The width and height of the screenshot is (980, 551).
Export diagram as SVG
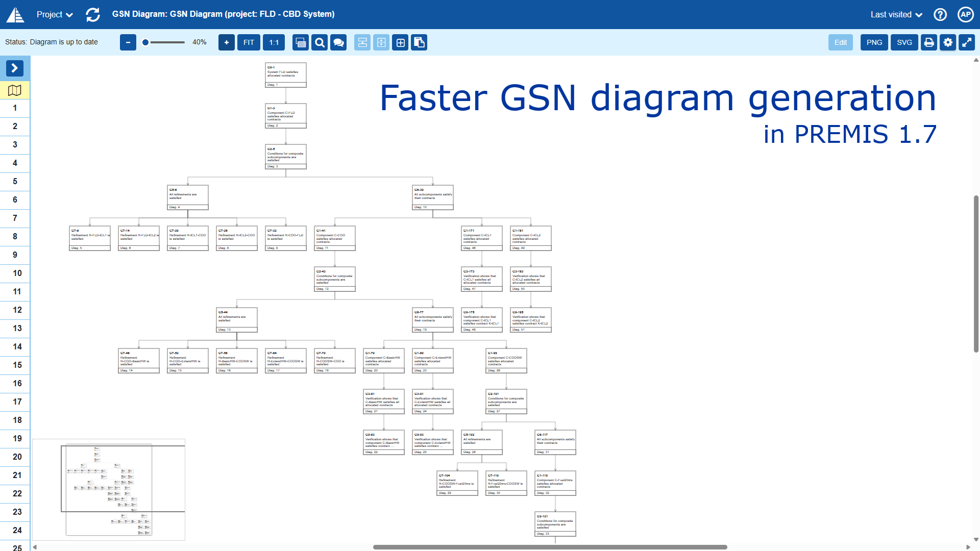coord(904,42)
